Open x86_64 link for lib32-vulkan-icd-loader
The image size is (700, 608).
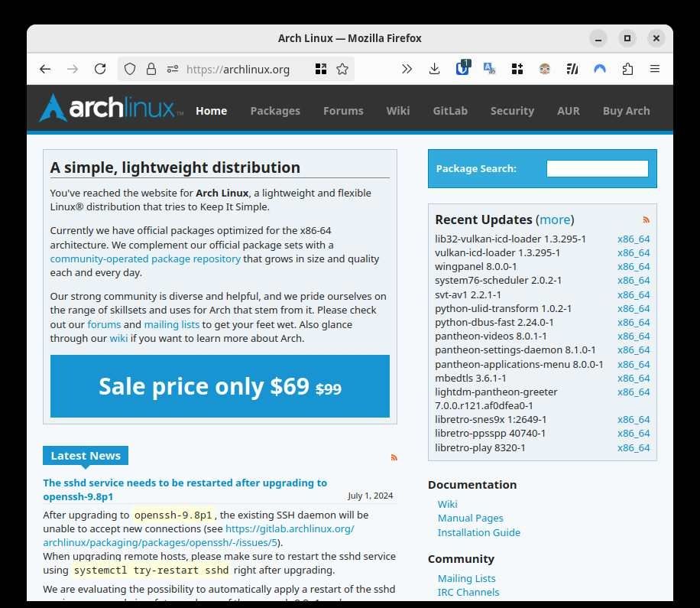coord(634,239)
